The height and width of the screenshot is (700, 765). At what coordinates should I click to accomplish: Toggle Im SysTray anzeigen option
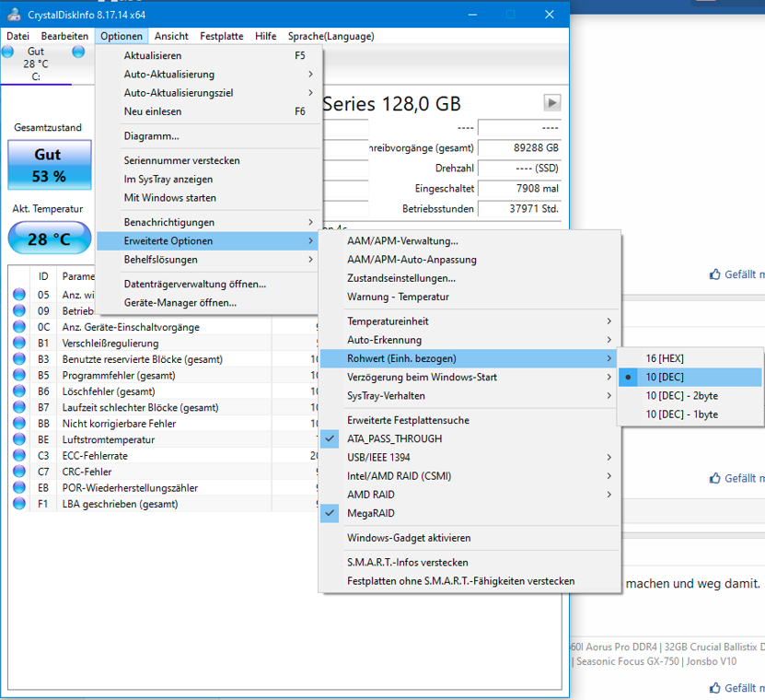pyautogui.click(x=208, y=179)
